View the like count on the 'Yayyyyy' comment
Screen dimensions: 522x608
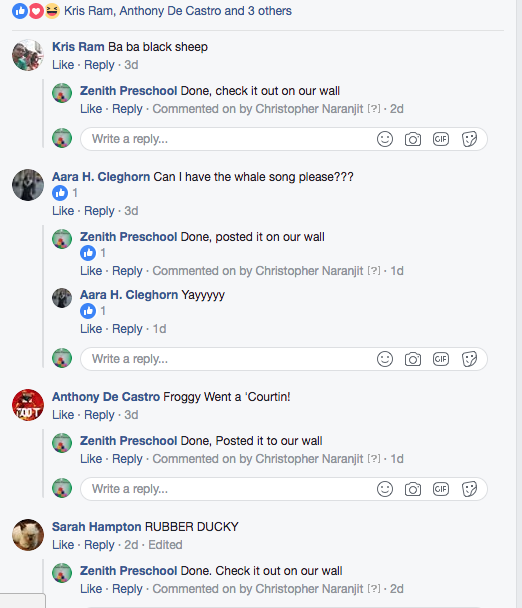click(93, 311)
